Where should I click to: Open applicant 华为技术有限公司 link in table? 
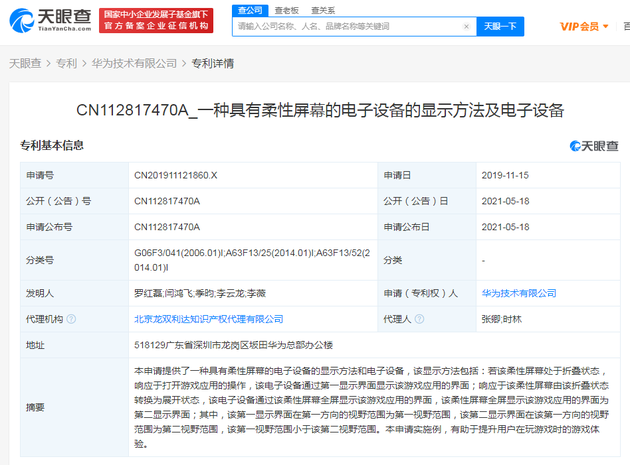pyautogui.click(x=518, y=293)
